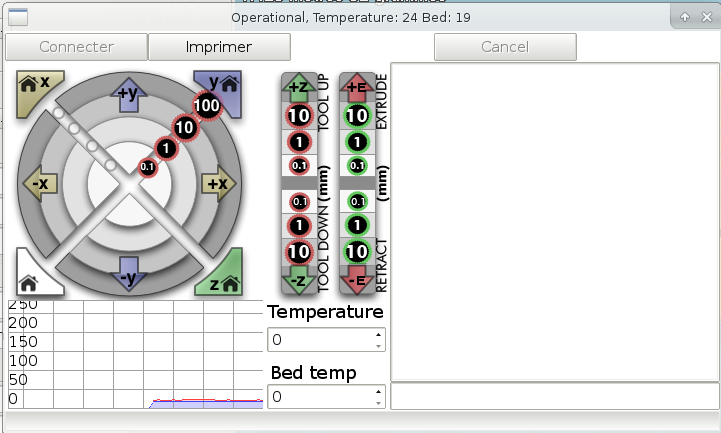Image resolution: width=721 pixels, height=433 pixels.
Task: Decrease the Temperature spinner value
Action: pos(378,346)
